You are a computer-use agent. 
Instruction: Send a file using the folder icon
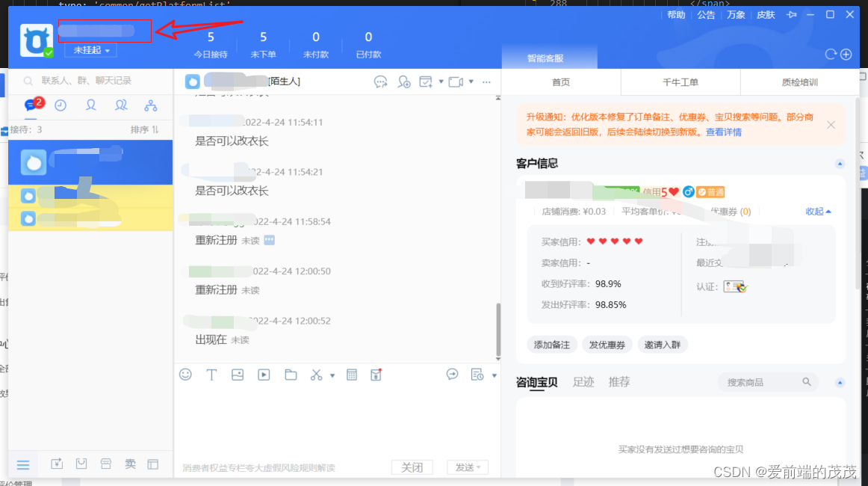point(291,375)
